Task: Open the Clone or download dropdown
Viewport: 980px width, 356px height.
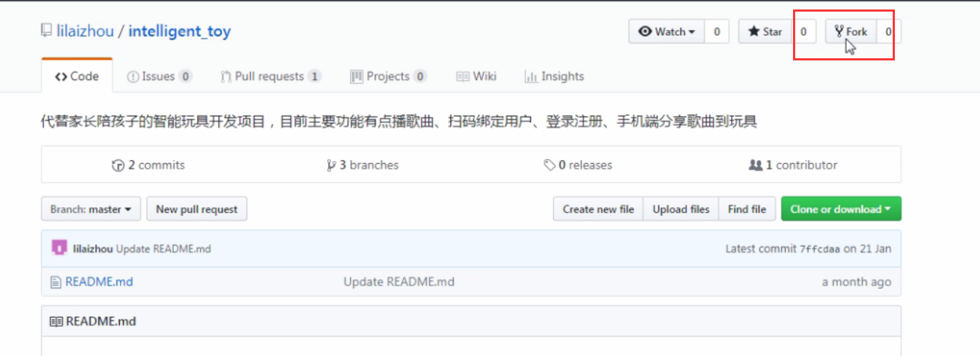Action: coord(841,209)
